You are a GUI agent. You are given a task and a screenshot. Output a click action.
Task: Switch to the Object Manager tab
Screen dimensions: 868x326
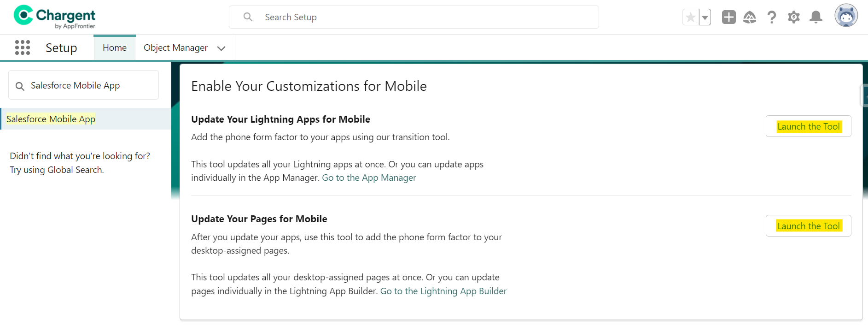(175, 47)
